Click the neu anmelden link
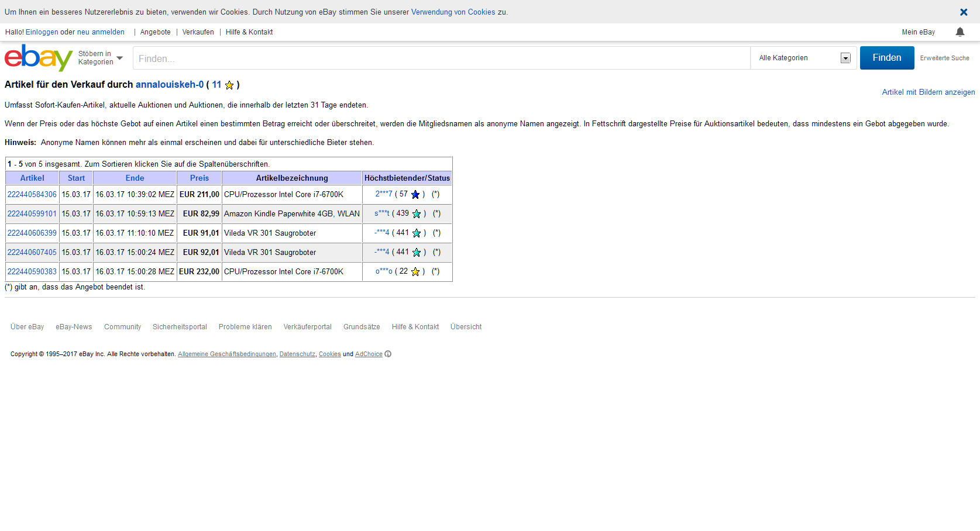 click(x=101, y=32)
